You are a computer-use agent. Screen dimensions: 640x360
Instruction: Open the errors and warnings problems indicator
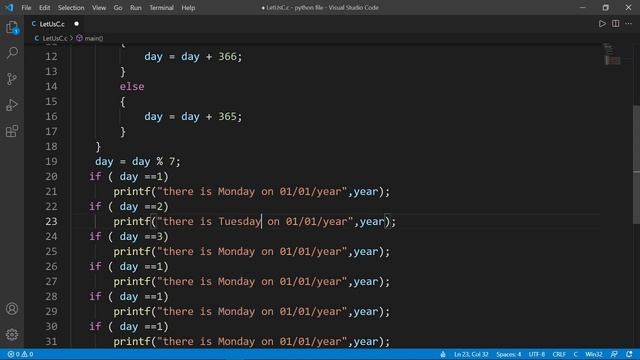tap(20, 354)
